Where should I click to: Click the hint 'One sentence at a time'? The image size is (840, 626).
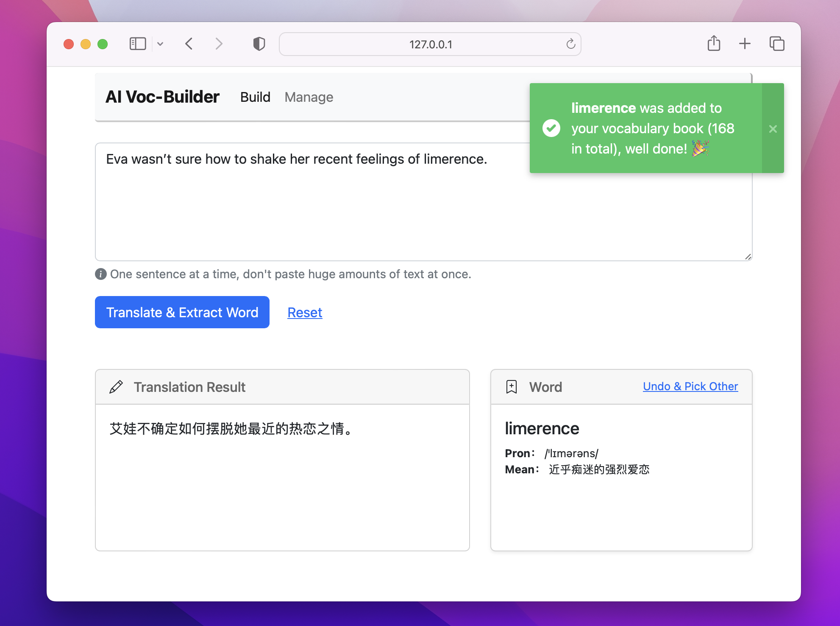coord(291,274)
